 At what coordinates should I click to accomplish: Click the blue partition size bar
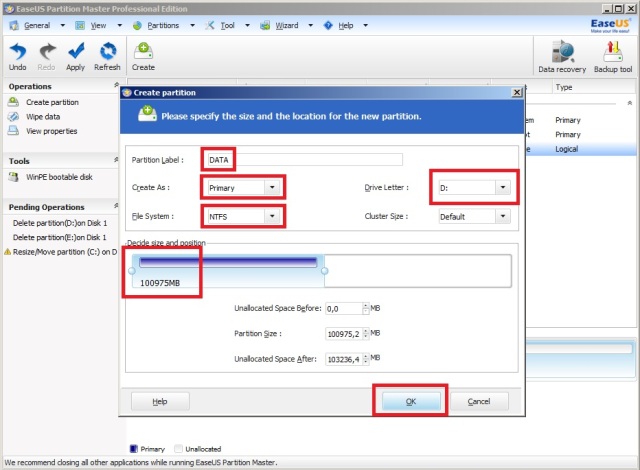(x=228, y=262)
